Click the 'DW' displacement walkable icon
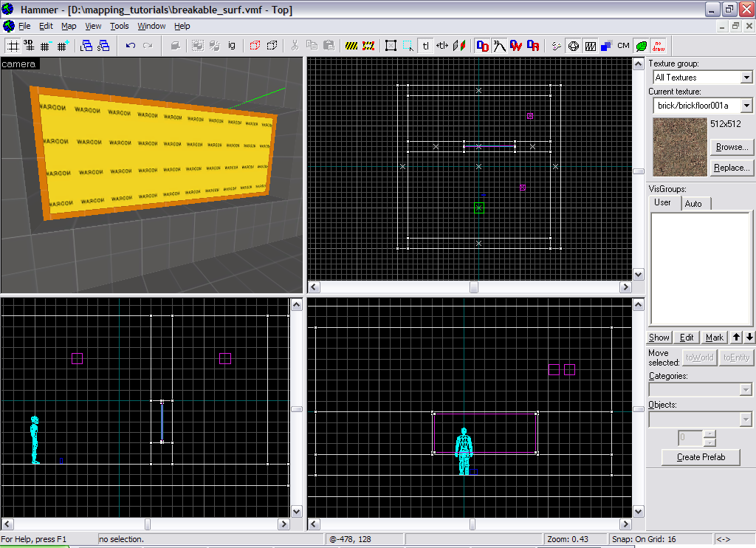Image resolution: width=756 pixels, height=548 pixels. point(516,46)
